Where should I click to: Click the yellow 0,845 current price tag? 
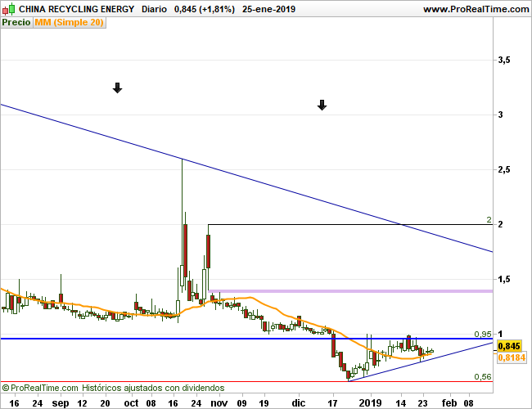coord(509,346)
